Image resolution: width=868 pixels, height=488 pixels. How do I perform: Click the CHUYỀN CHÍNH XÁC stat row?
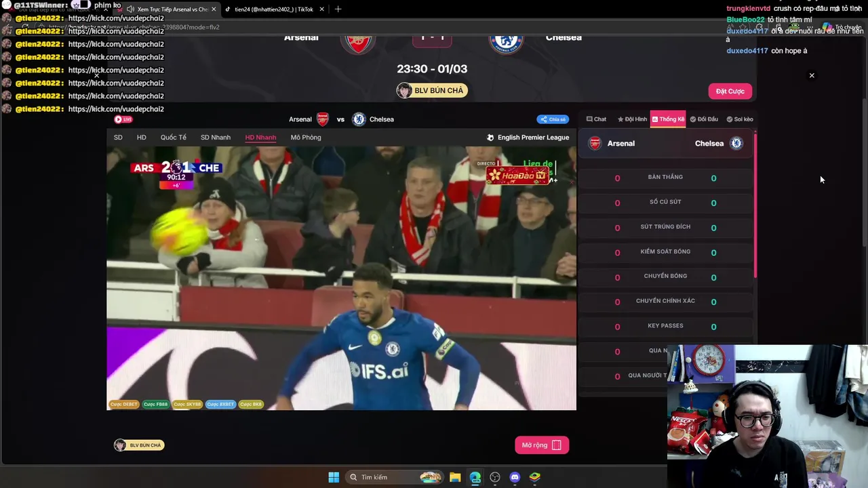665,301
